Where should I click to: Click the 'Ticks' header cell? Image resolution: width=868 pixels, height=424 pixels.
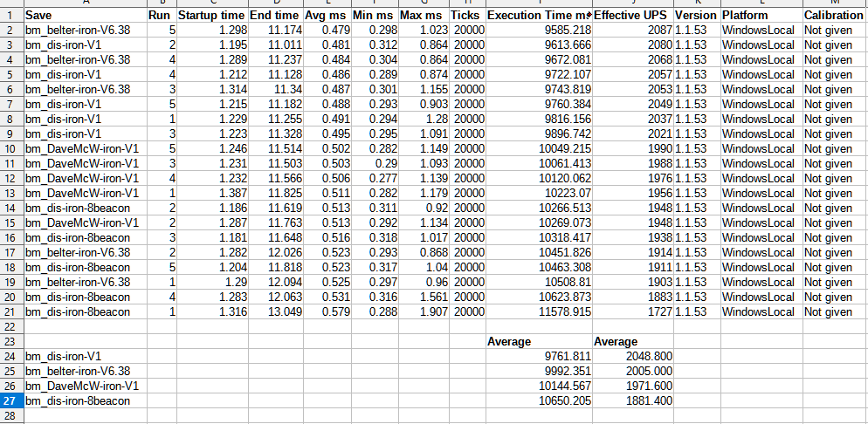[467, 16]
